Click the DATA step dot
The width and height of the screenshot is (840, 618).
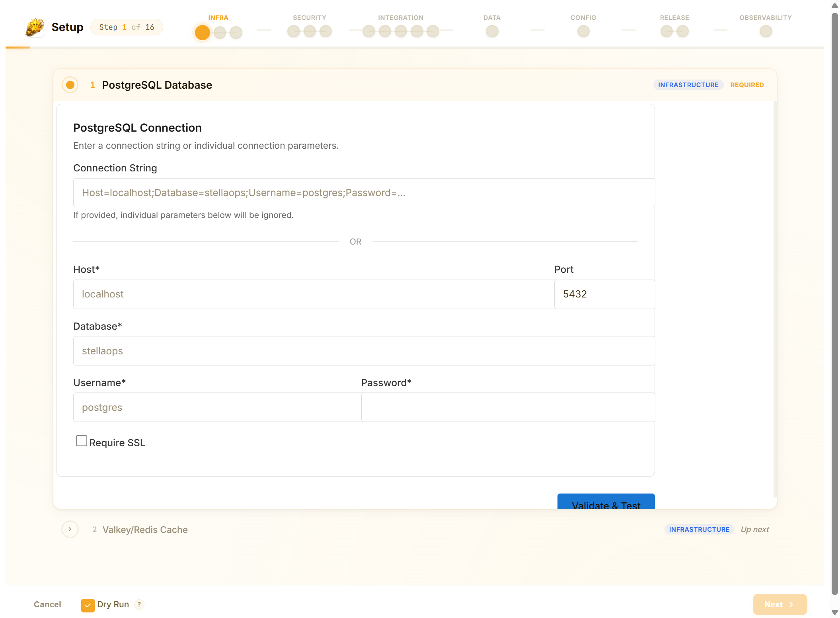[492, 31]
